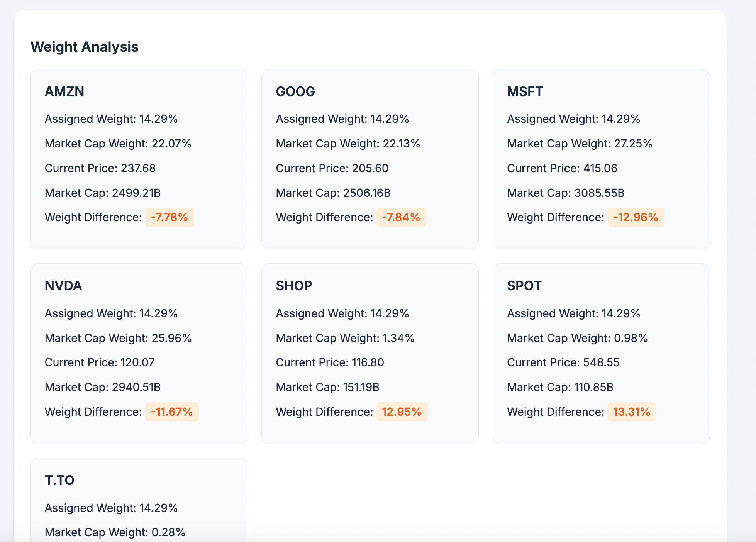Screen dimensions: 756x542
Task: Click the Weight Analysis heading
Action: pyautogui.click(x=84, y=47)
